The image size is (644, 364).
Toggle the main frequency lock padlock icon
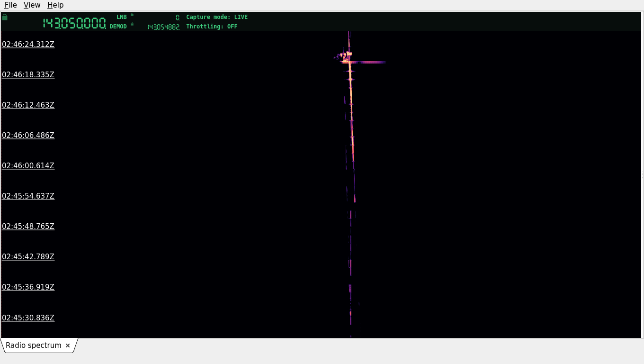click(5, 17)
